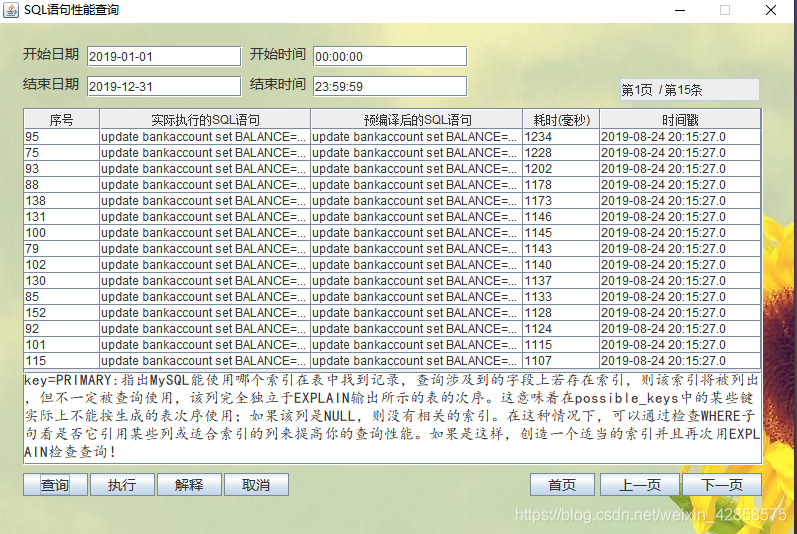Select row with 序号 102

(x=392, y=265)
